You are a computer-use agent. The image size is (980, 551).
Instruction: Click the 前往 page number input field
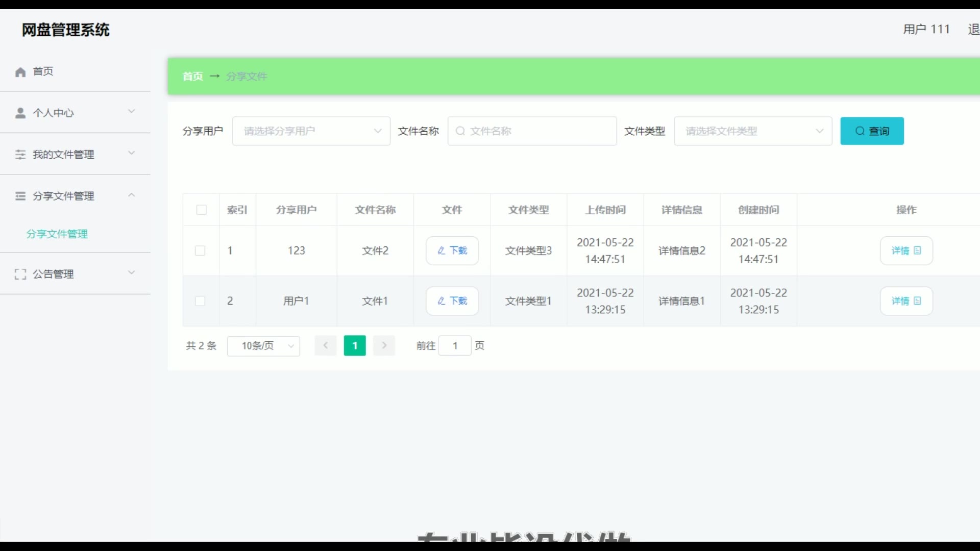(x=455, y=346)
